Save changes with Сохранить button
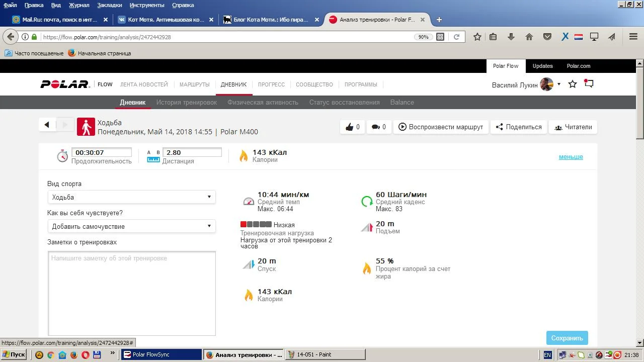Screen dimensions: 644x362 tap(567, 338)
